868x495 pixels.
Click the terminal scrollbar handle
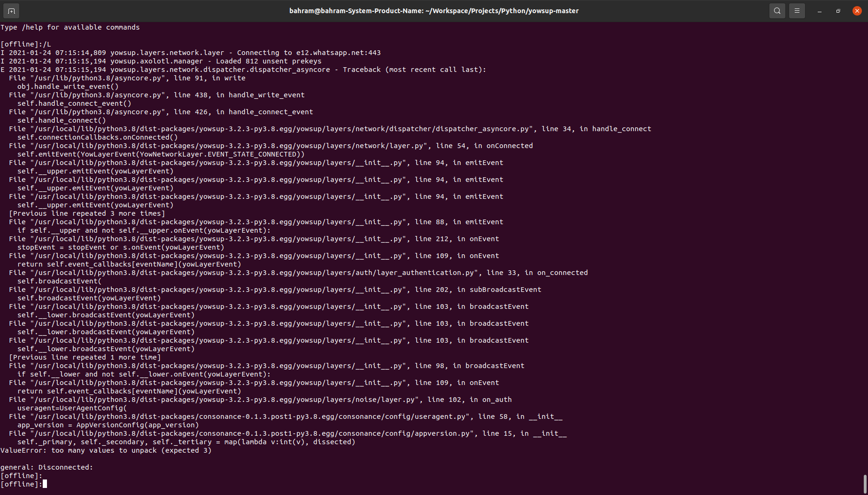(865, 484)
